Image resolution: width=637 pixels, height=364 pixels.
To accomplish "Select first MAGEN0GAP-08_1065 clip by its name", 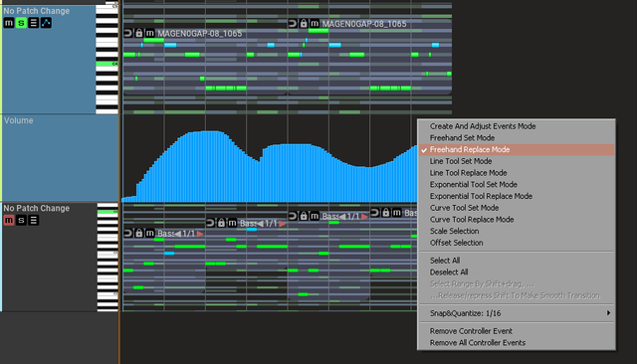I will (x=199, y=33).
